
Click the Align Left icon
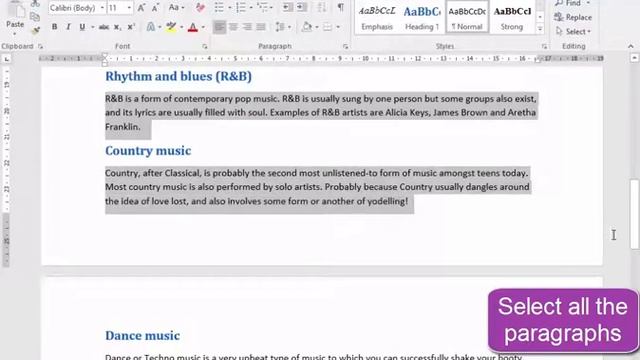coord(219,27)
